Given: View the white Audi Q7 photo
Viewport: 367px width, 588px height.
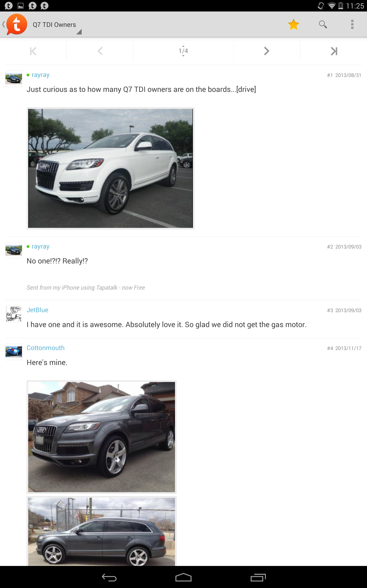Looking at the screenshot, I should click(x=110, y=168).
